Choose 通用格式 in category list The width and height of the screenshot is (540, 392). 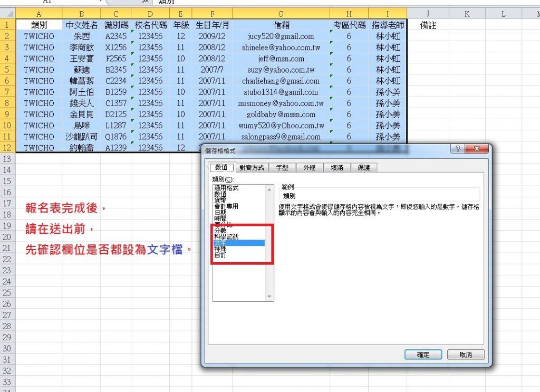point(226,188)
